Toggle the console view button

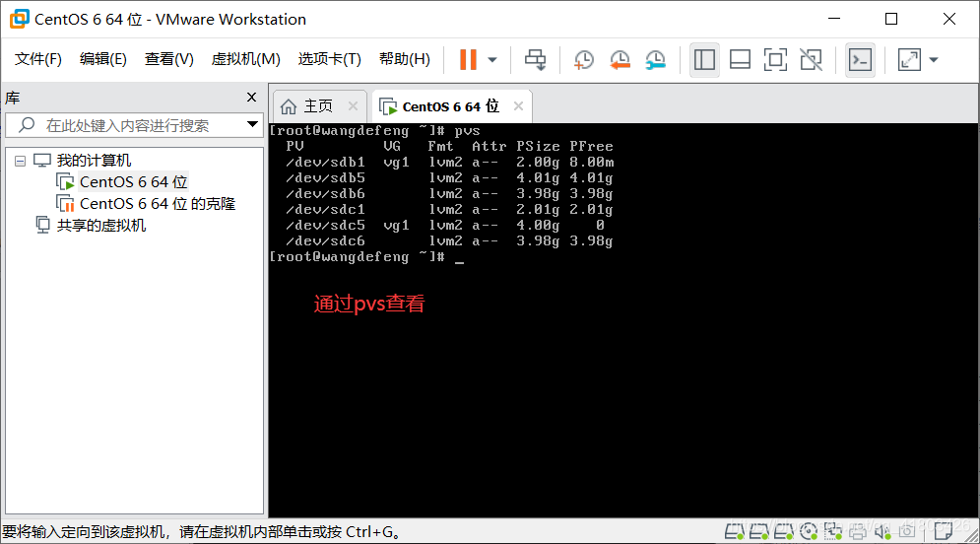(x=860, y=60)
